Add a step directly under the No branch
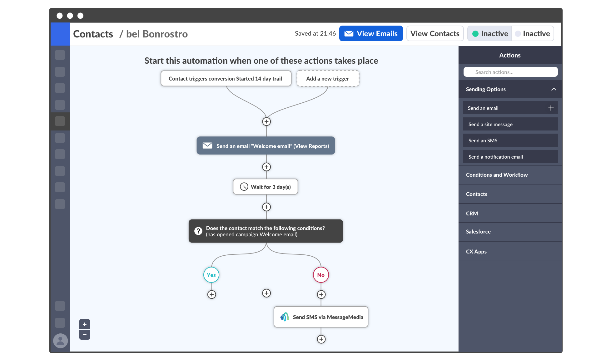 (x=321, y=294)
